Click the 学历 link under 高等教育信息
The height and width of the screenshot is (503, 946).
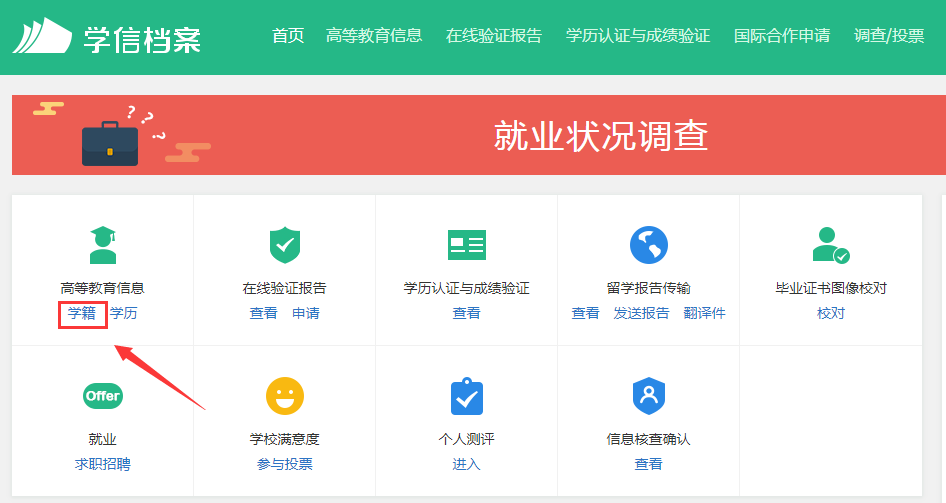point(124,313)
